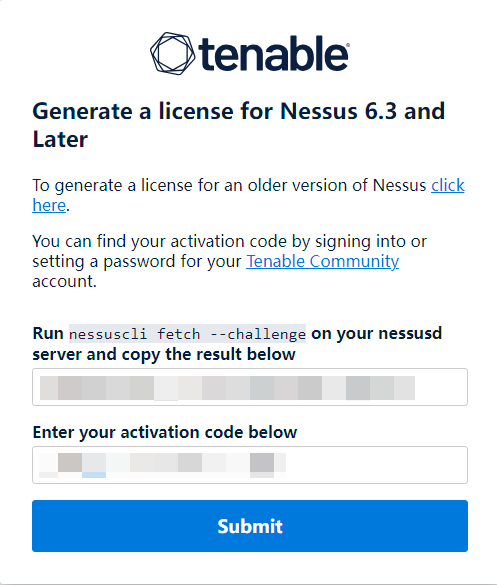Click the Tenable hexagon logo icon
497x585 pixels.
click(x=172, y=53)
